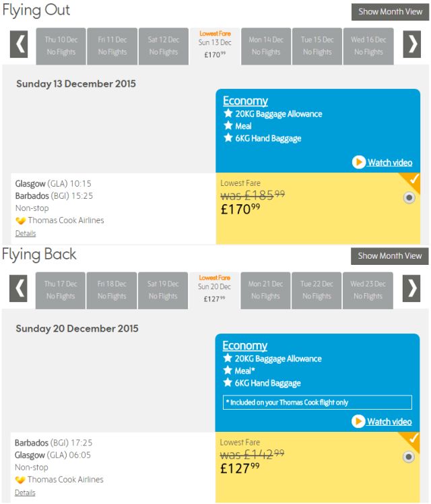Play the return Economy video icon
Image resolution: width=431 pixels, height=504 pixels.
pos(358,421)
